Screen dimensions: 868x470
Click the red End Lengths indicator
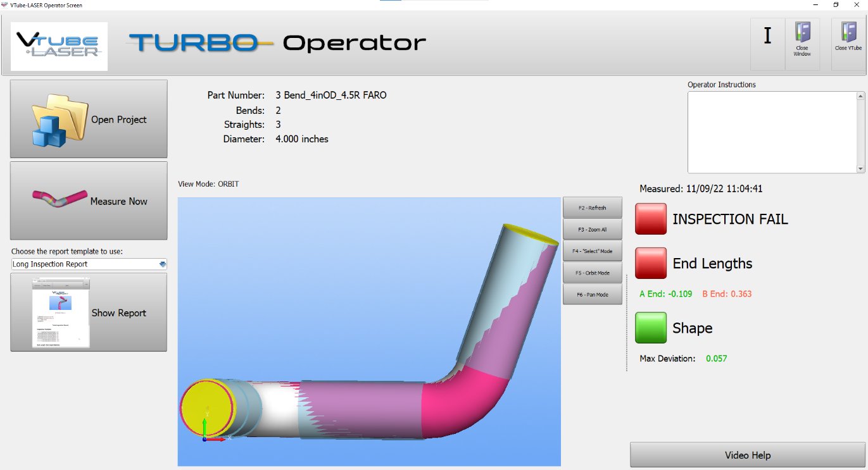pos(651,263)
